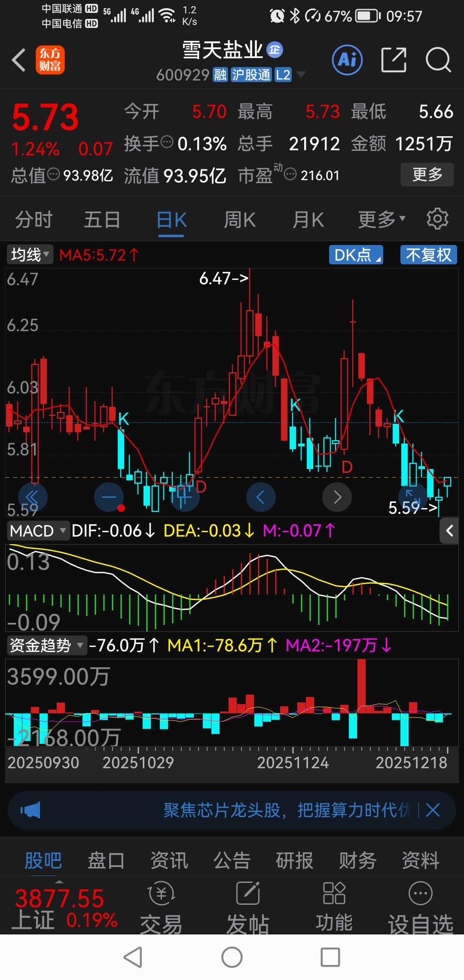Tap the MACD histogram panel

232,588
